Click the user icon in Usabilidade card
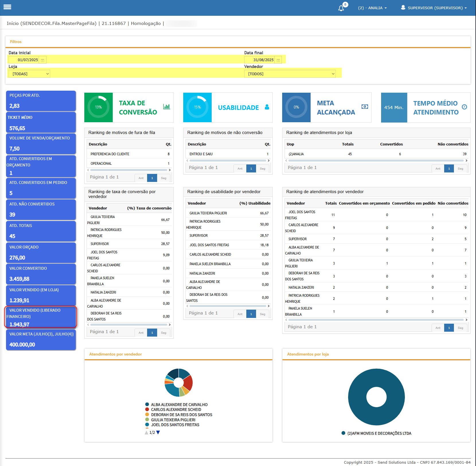This screenshot has height=466, width=476. (267, 107)
